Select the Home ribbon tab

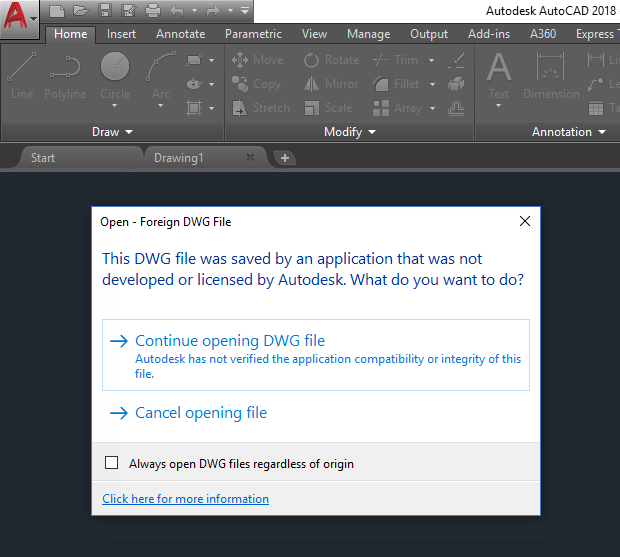70,34
